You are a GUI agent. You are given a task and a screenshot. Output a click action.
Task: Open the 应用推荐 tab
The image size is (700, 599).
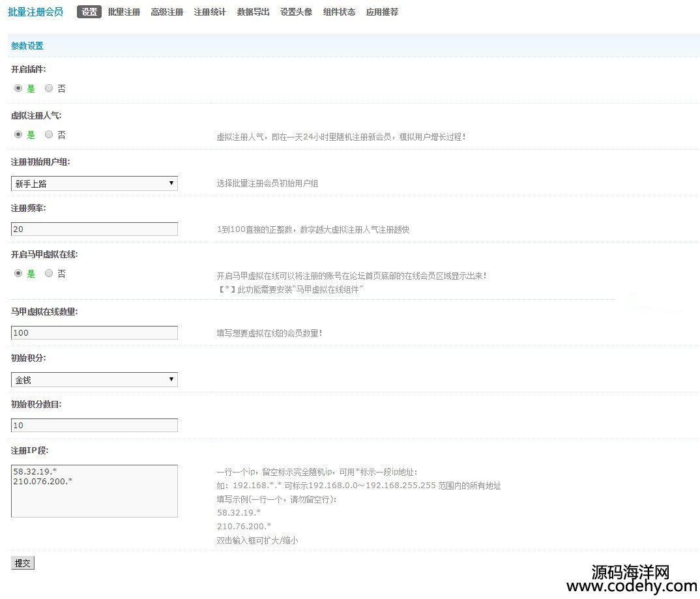click(x=382, y=12)
